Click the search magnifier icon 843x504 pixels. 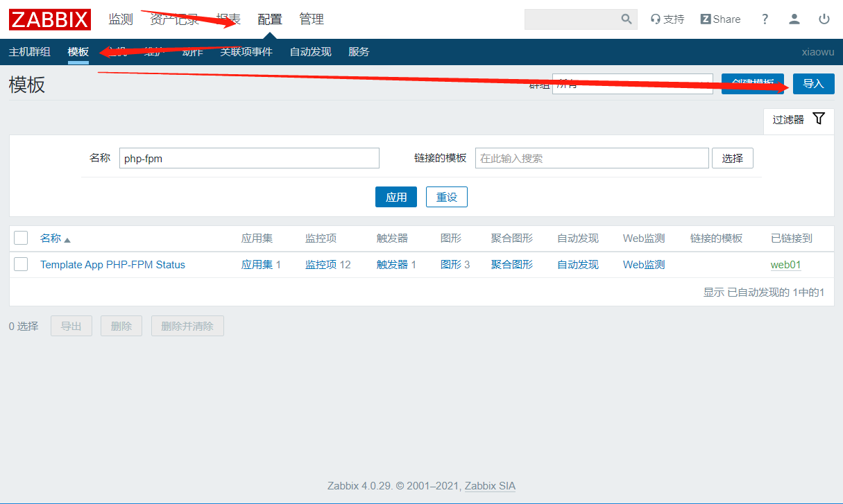coord(626,19)
